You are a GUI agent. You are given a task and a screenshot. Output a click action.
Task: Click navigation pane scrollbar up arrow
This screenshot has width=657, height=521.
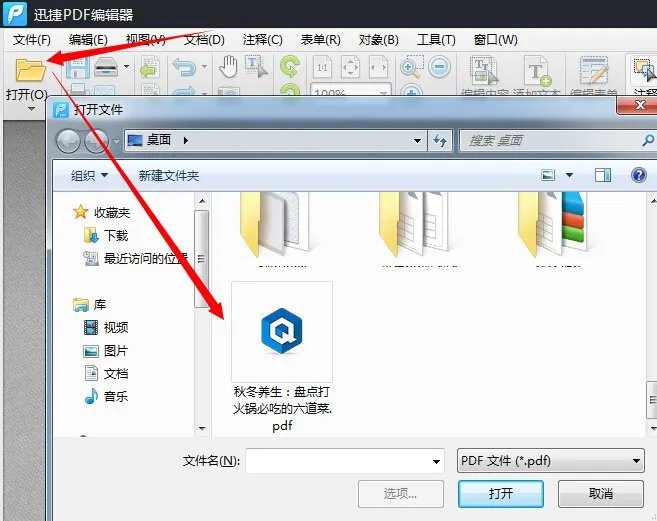tap(202, 201)
